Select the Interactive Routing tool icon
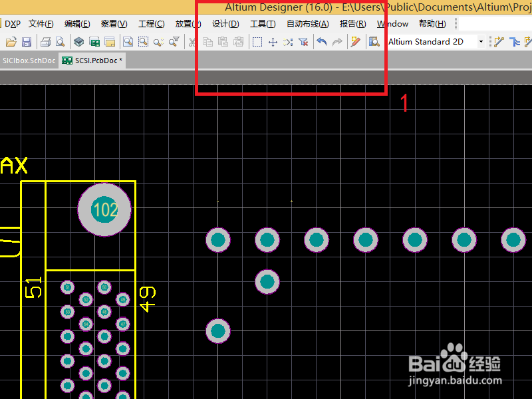Viewport: 532px width, 399px height. click(499, 42)
